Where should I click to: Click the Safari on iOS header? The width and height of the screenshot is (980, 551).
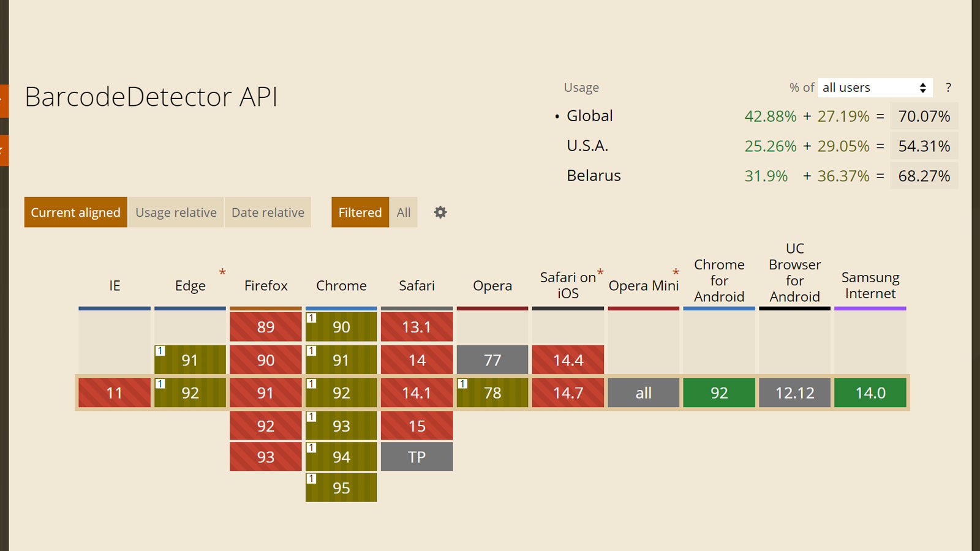[x=568, y=285]
